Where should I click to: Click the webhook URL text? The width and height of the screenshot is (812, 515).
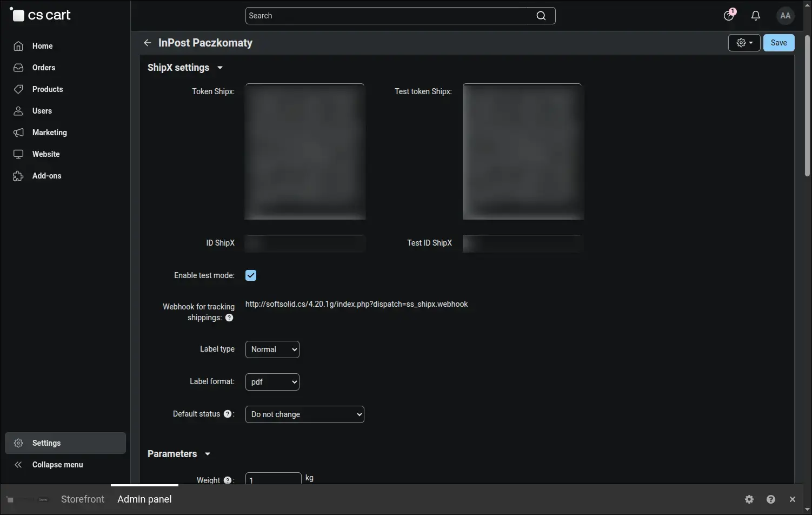[x=357, y=304]
